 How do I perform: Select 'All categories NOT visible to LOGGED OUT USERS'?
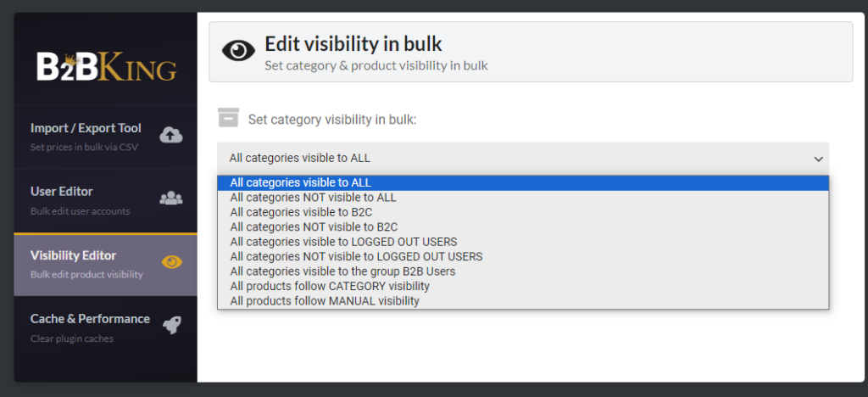tap(356, 256)
